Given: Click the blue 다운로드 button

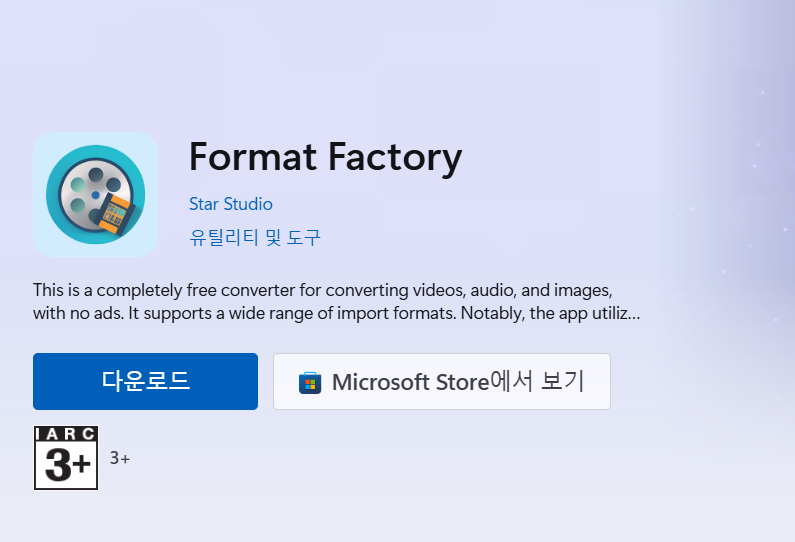Looking at the screenshot, I should click(146, 381).
